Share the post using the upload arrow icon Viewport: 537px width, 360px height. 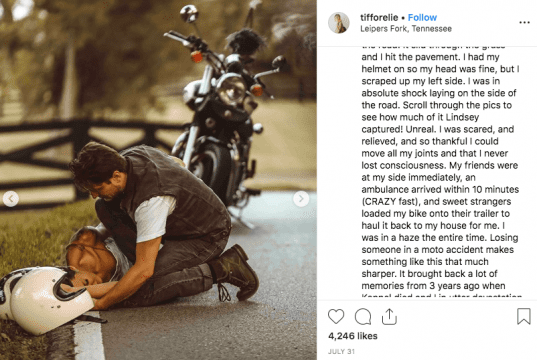tap(389, 316)
